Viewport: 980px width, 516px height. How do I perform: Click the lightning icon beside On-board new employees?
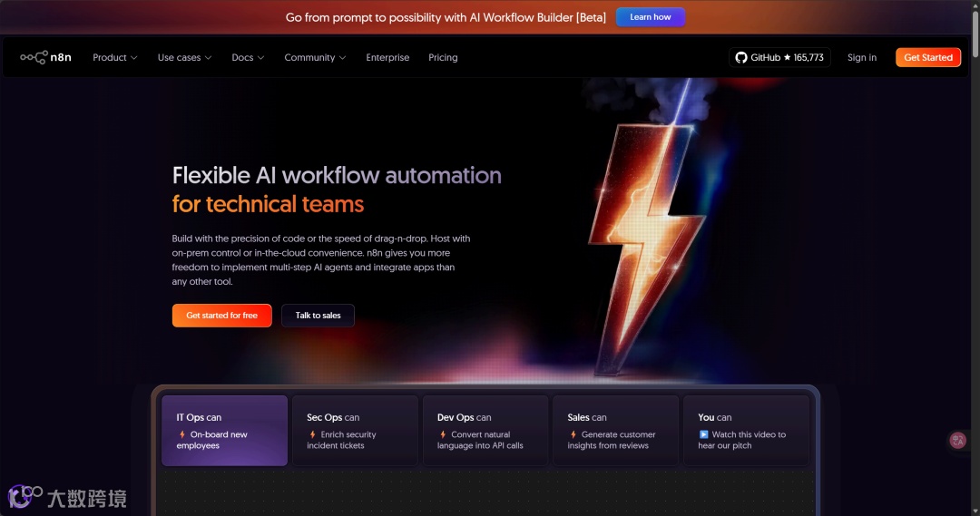pyautogui.click(x=181, y=434)
